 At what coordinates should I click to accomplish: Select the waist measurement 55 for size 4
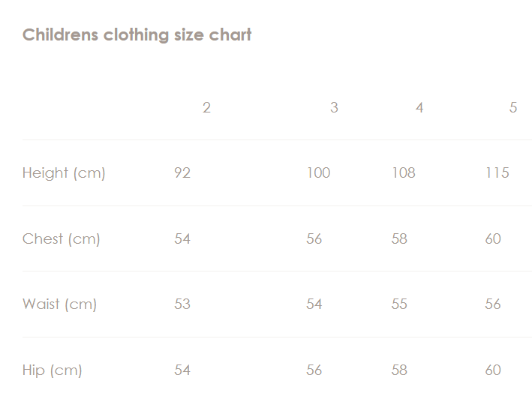point(399,304)
